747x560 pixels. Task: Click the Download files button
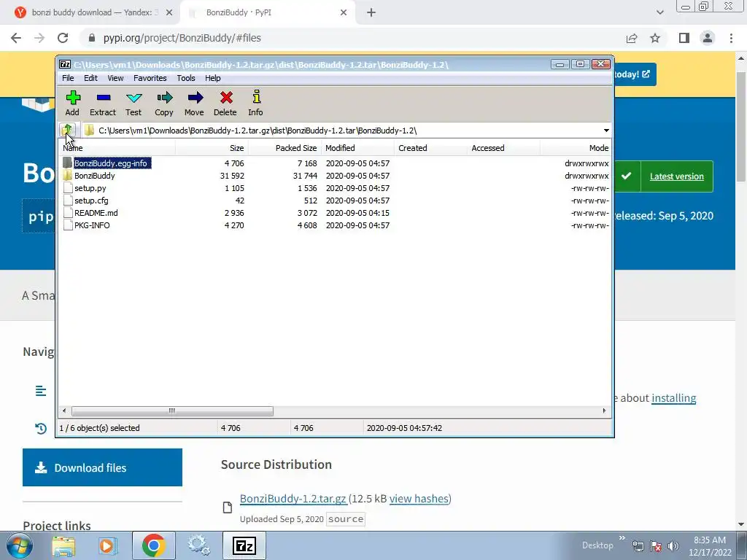[x=102, y=467]
